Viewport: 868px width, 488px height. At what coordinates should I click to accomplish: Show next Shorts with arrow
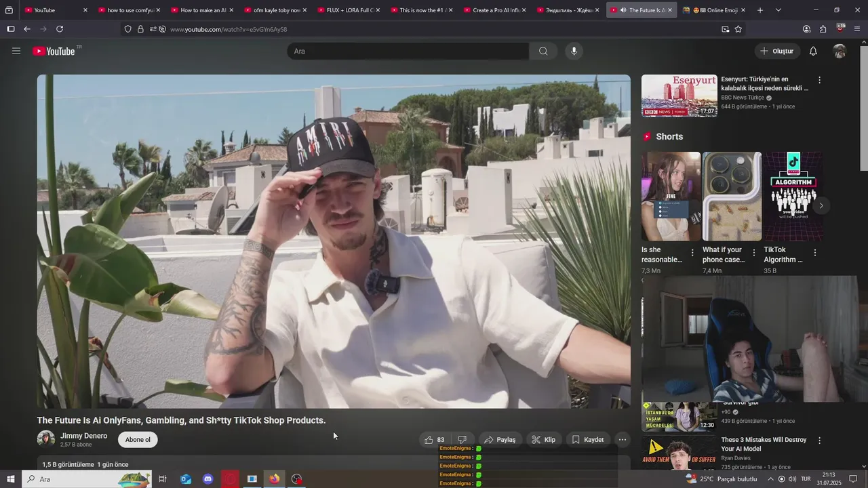tap(821, 205)
